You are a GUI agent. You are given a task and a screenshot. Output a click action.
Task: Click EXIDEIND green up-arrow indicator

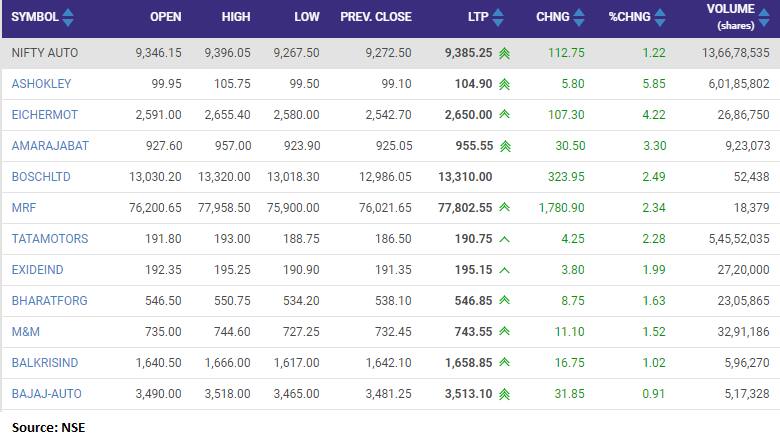coord(504,270)
